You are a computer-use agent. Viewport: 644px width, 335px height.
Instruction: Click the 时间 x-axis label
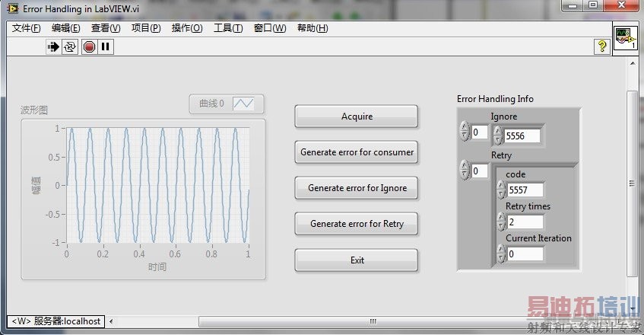tap(157, 267)
